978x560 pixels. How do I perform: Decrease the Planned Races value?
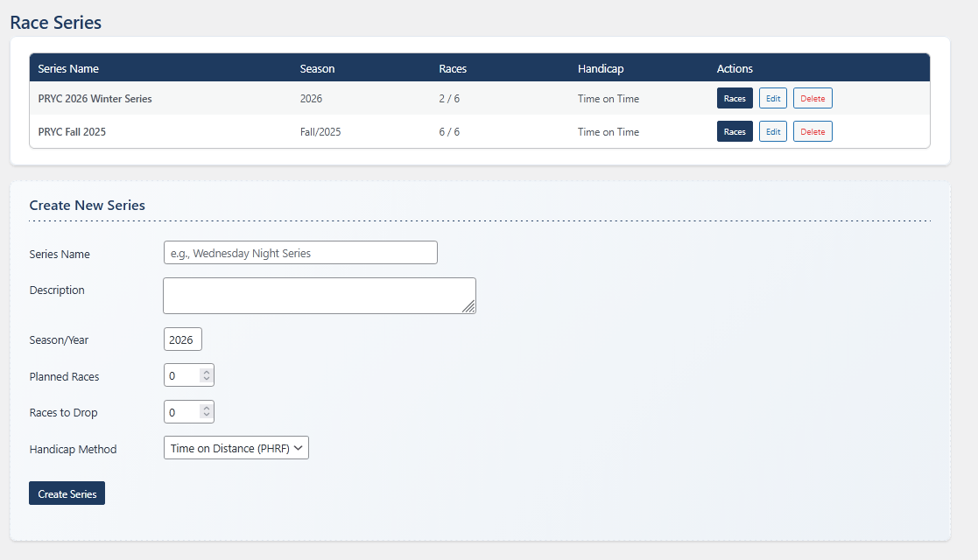coord(206,379)
